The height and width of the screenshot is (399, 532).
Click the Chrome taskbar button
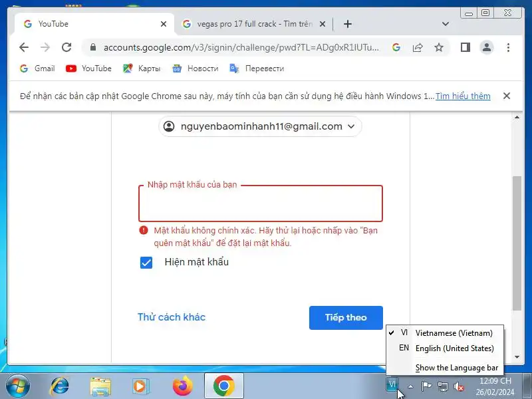[x=224, y=386]
